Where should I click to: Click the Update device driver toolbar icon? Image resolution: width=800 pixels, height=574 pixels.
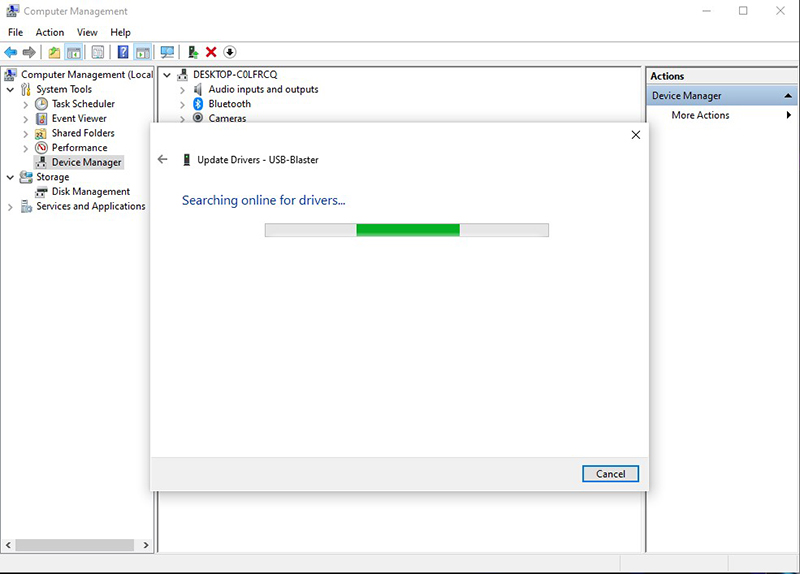click(x=192, y=52)
